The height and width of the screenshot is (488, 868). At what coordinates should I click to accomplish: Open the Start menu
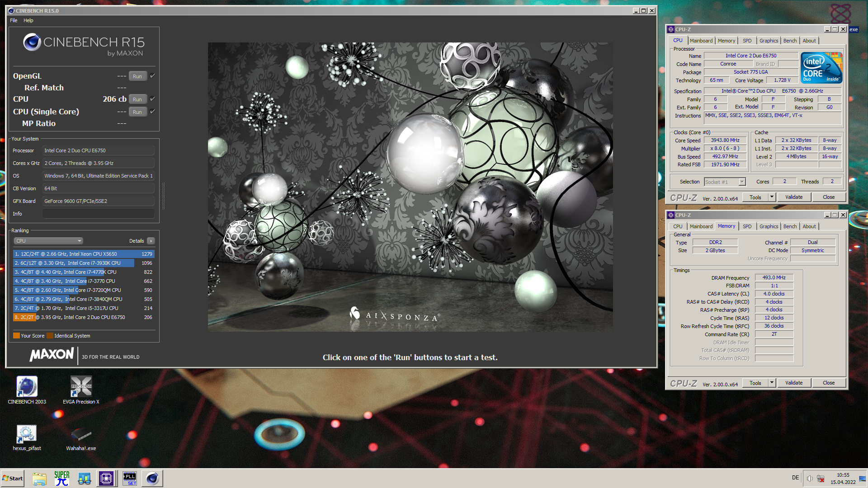13,479
